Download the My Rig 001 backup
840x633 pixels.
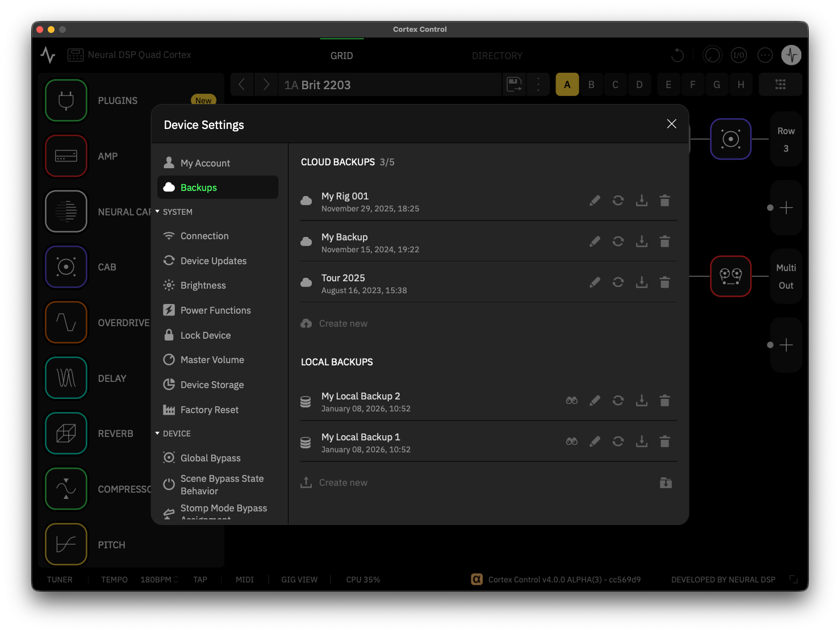tap(642, 200)
